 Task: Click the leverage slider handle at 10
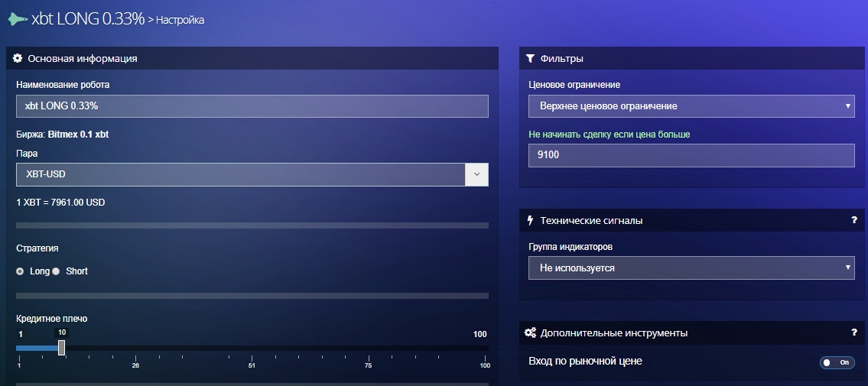point(61,347)
